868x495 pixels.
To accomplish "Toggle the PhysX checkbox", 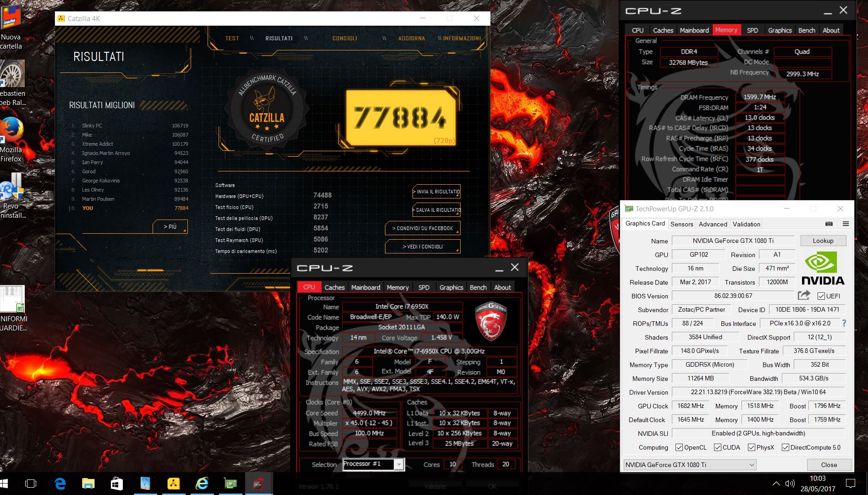I will [752, 447].
